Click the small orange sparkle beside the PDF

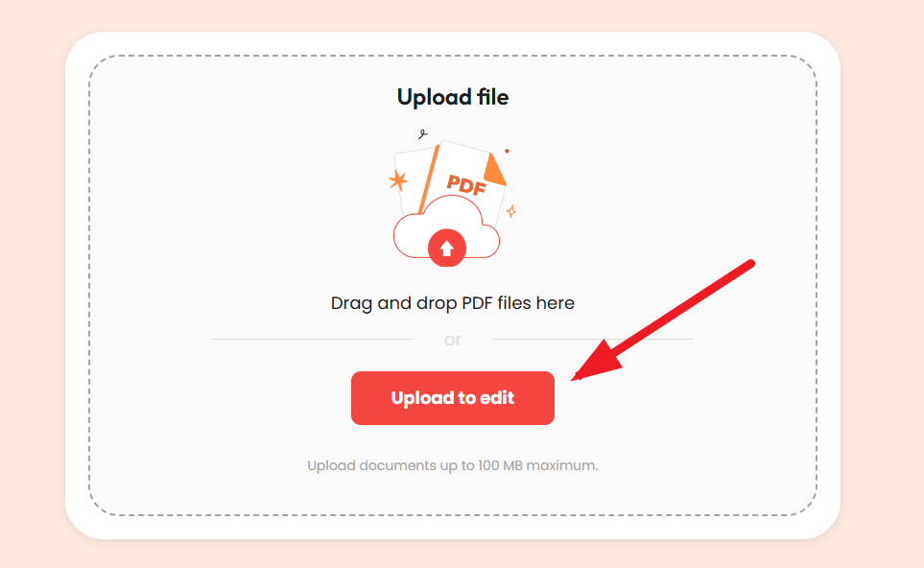[x=511, y=211]
